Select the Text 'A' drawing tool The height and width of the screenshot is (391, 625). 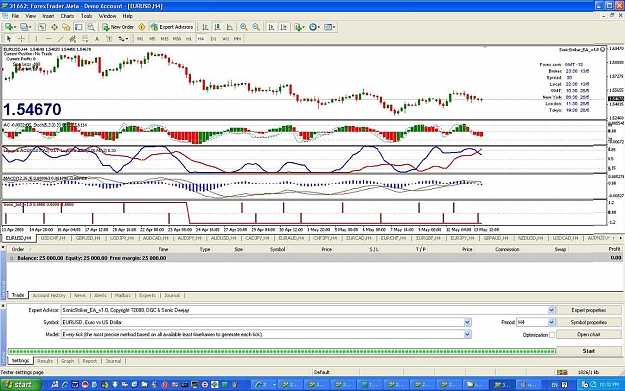pos(96,39)
